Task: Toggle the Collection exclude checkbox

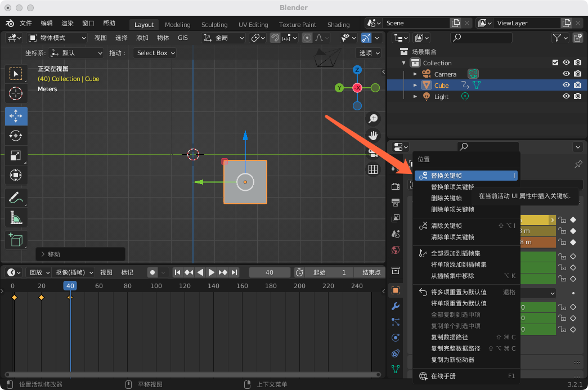Action: point(555,62)
